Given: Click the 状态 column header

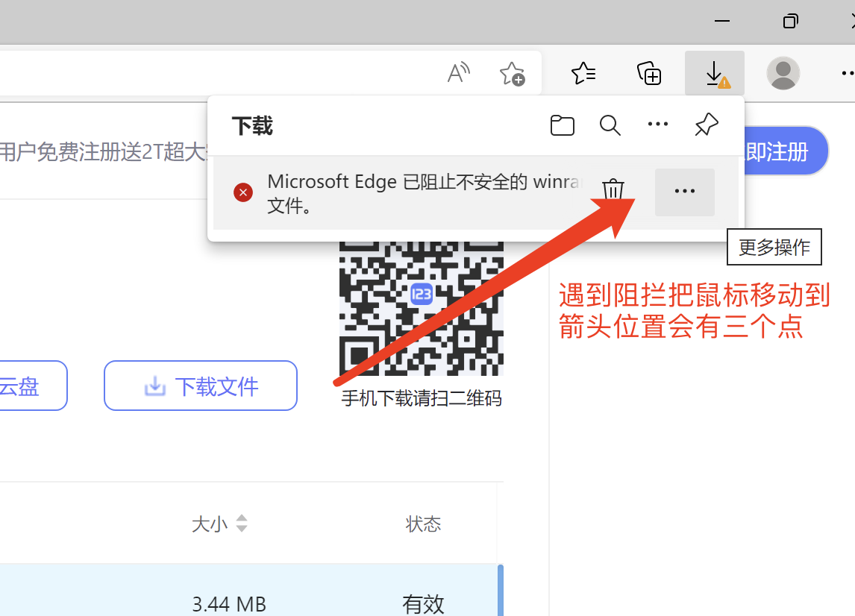Looking at the screenshot, I should [423, 524].
